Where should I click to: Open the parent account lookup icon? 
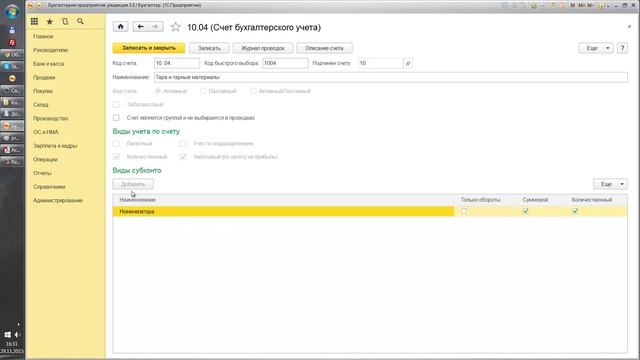point(408,63)
